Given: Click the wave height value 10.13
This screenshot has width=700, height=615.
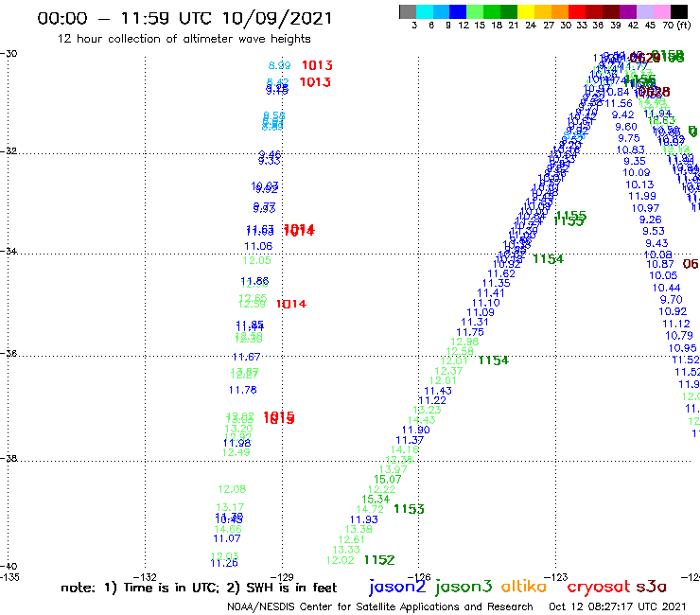Looking at the screenshot, I should point(639,184).
